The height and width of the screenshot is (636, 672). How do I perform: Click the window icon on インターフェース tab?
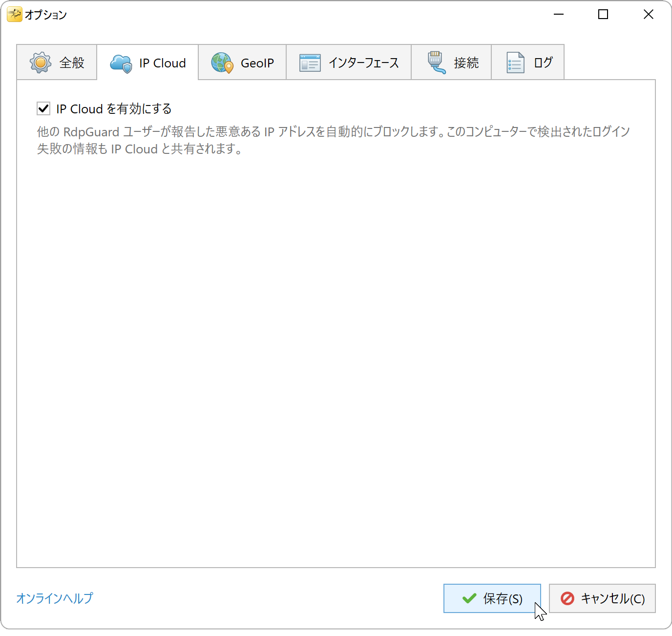(310, 63)
